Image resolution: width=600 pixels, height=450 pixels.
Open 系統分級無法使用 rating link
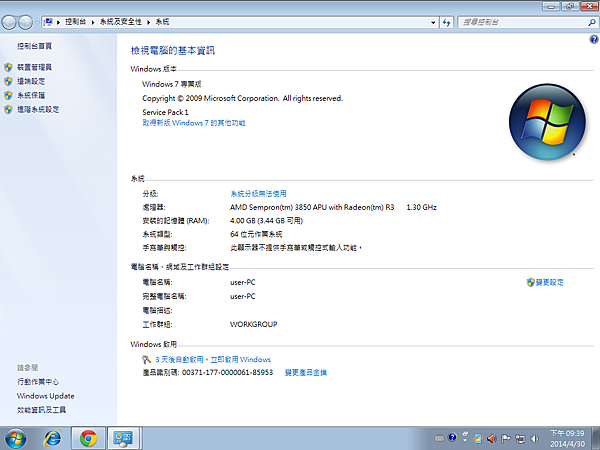coord(258,194)
